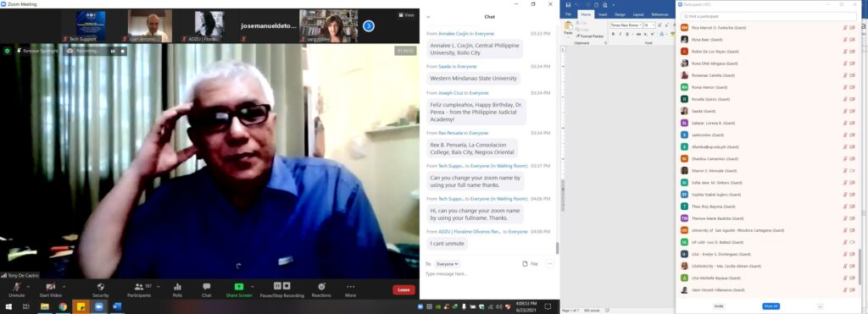Screen dimensions: 868x314
Task: Toggle video icon for Rona Hamor
Action: [x=853, y=87]
